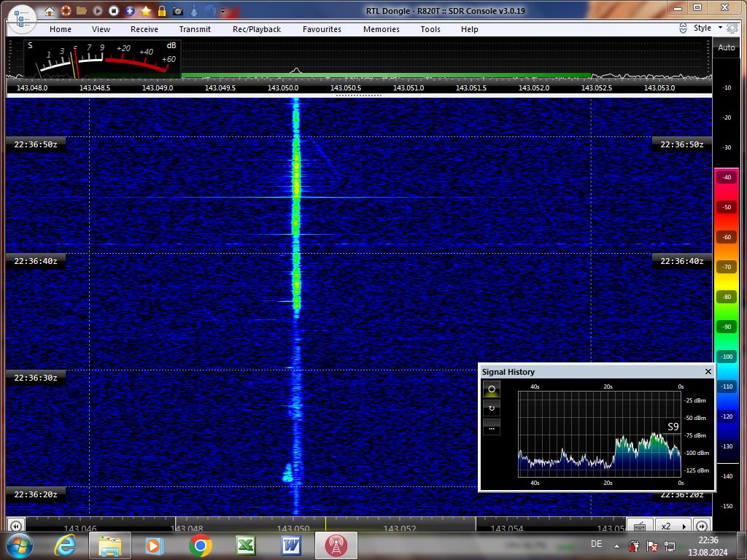
Task: Click the padlock lock icon
Action: 162,10
